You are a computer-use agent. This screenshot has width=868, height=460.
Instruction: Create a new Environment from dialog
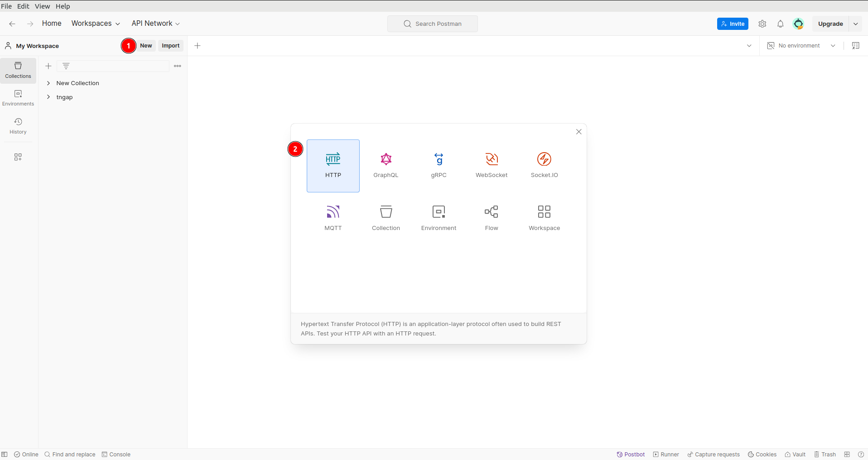(x=439, y=219)
